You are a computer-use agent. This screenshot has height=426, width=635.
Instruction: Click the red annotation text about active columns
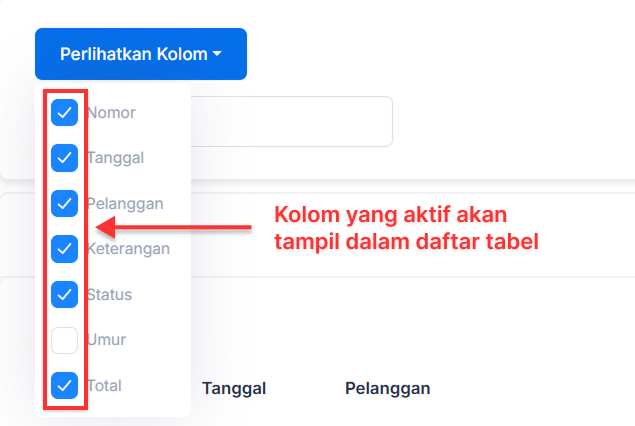pos(406,228)
